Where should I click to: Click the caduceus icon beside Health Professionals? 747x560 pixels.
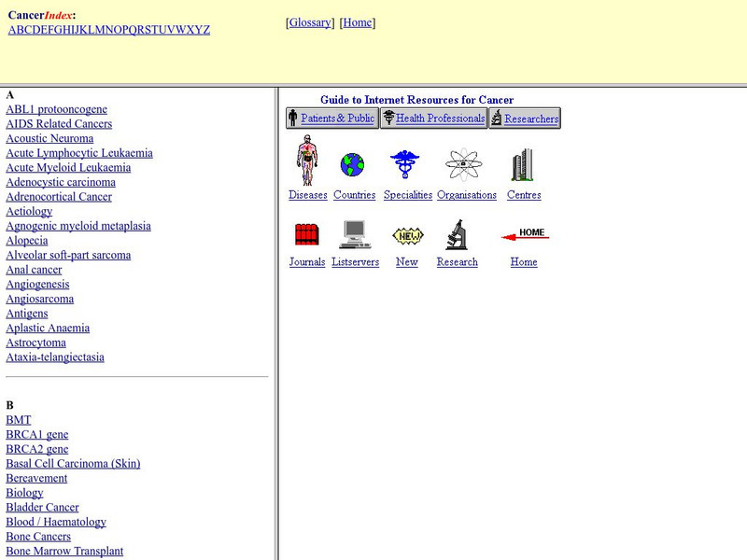(388, 118)
